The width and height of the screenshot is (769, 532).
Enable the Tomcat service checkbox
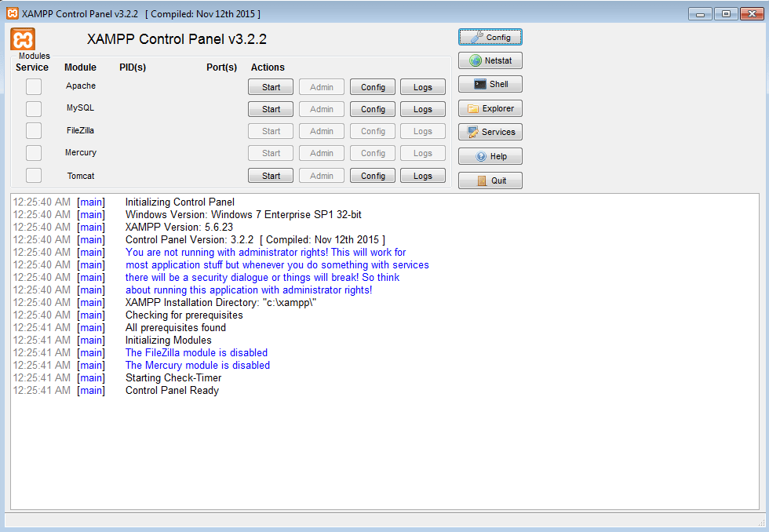point(33,176)
